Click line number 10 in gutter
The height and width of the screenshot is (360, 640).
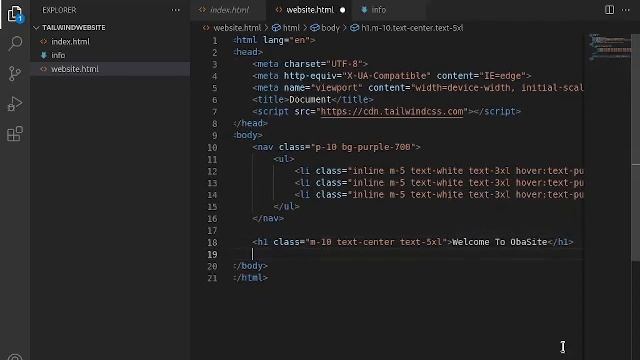(x=212, y=147)
